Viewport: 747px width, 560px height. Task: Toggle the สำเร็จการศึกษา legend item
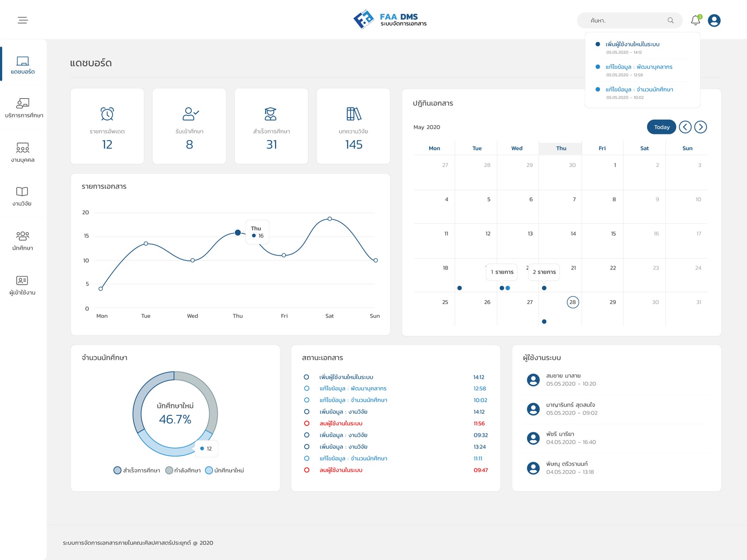pos(137,470)
